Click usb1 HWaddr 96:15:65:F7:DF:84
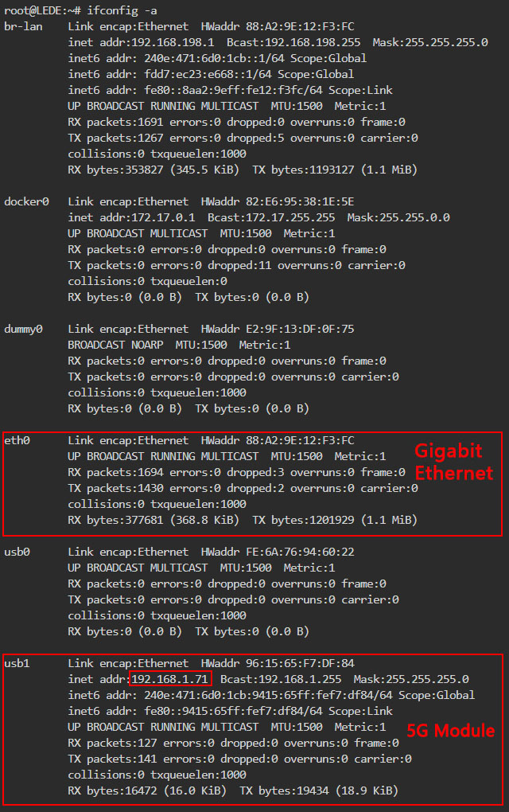509x812 pixels. (x=304, y=663)
